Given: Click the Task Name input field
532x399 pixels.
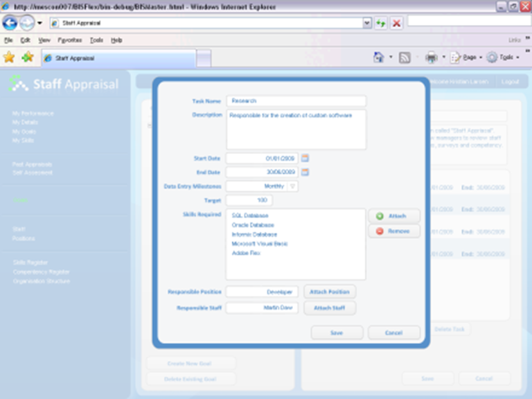Looking at the screenshot, I should tap(296, 101).
